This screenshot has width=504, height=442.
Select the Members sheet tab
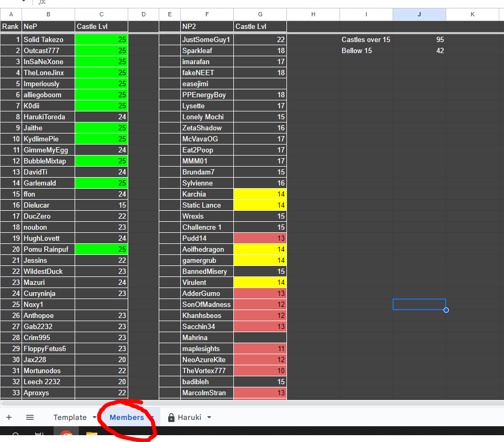point(127,417)
